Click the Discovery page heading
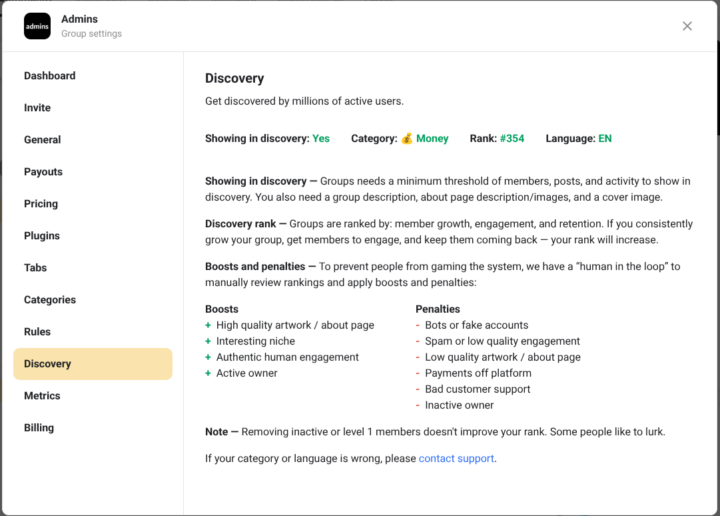 234,79
